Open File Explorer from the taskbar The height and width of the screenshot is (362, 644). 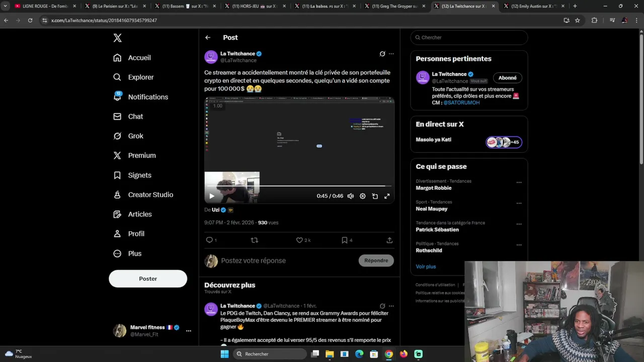pos(330,354)
